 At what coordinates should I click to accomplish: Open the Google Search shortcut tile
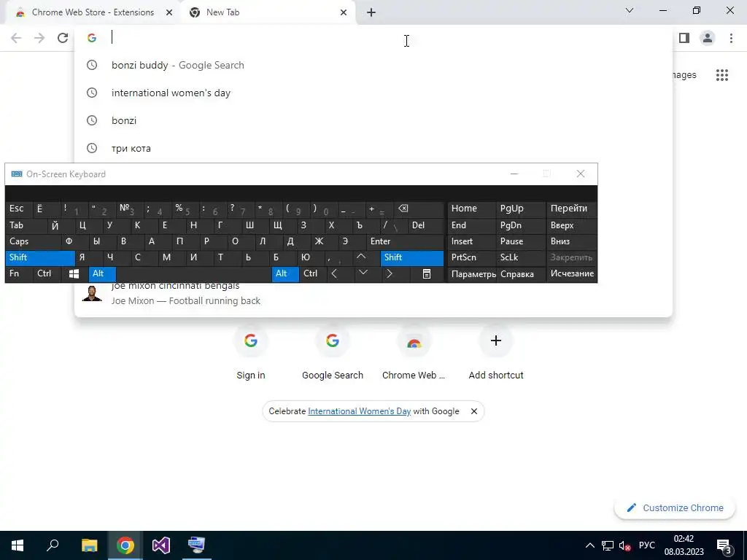point(333,354)
